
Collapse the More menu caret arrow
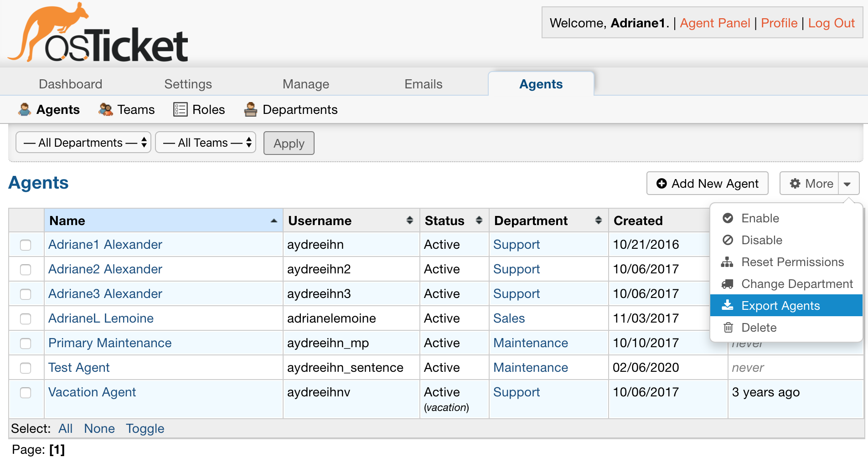pyautogui.click(x=847, y=184)
